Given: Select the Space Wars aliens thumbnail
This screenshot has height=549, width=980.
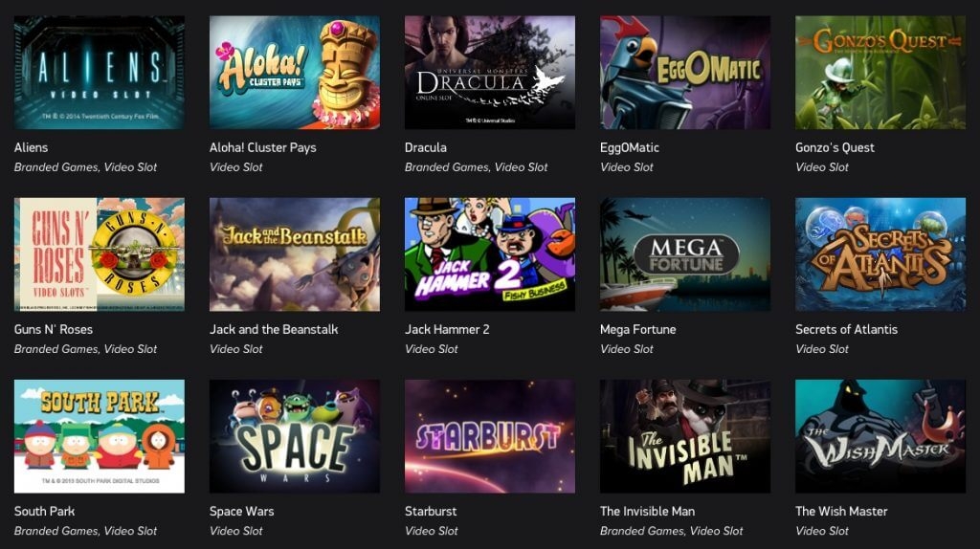Looking at the screenshot, I should tap(295, 436).
